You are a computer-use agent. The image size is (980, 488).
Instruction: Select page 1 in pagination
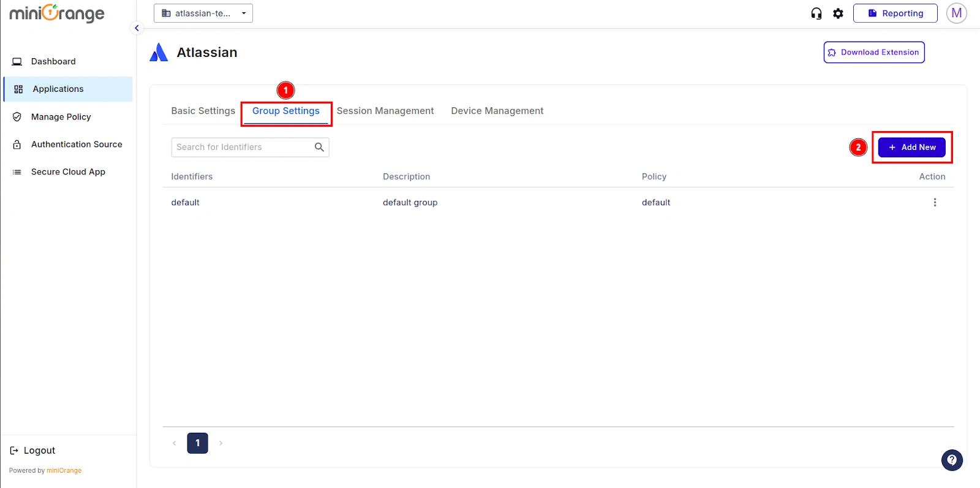click(x=197, y=443)
